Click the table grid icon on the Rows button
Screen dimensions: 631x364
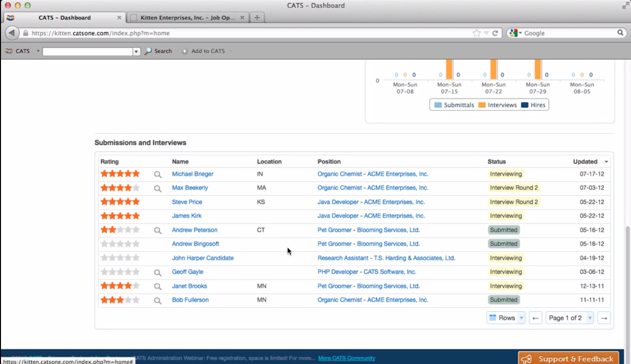point(493,318)
